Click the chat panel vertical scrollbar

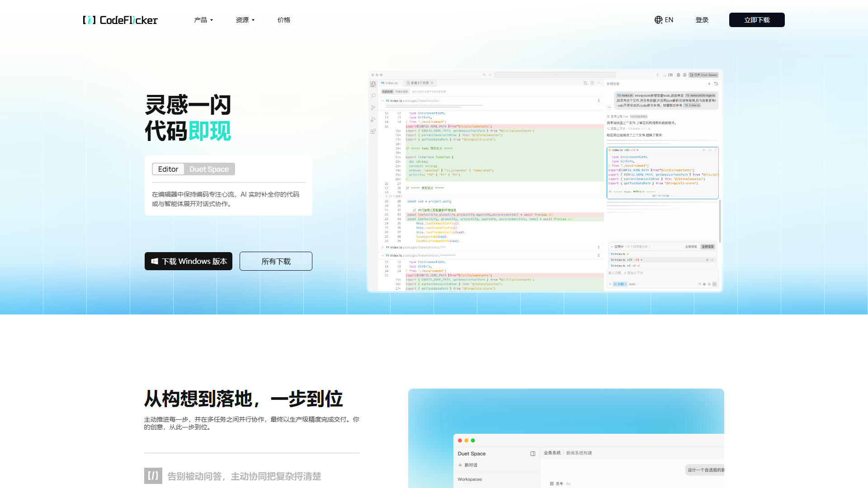coord(720,221)
